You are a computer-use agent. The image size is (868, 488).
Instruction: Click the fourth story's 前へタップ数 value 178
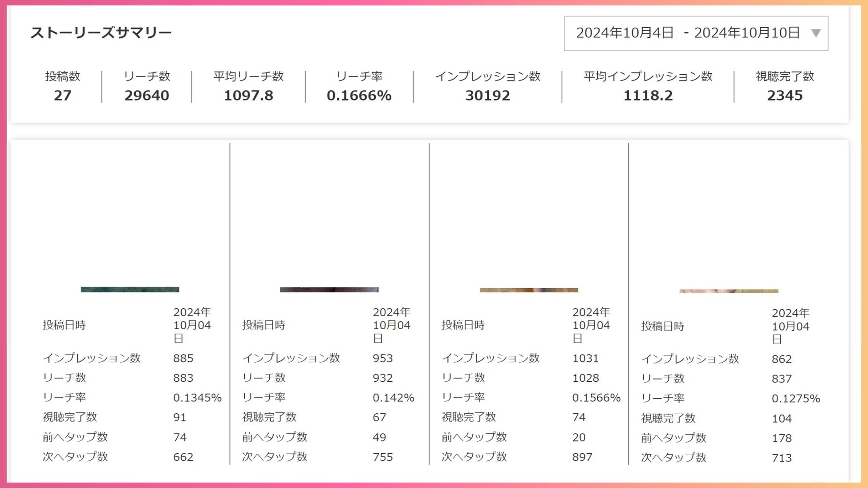(x=782, y=438)
